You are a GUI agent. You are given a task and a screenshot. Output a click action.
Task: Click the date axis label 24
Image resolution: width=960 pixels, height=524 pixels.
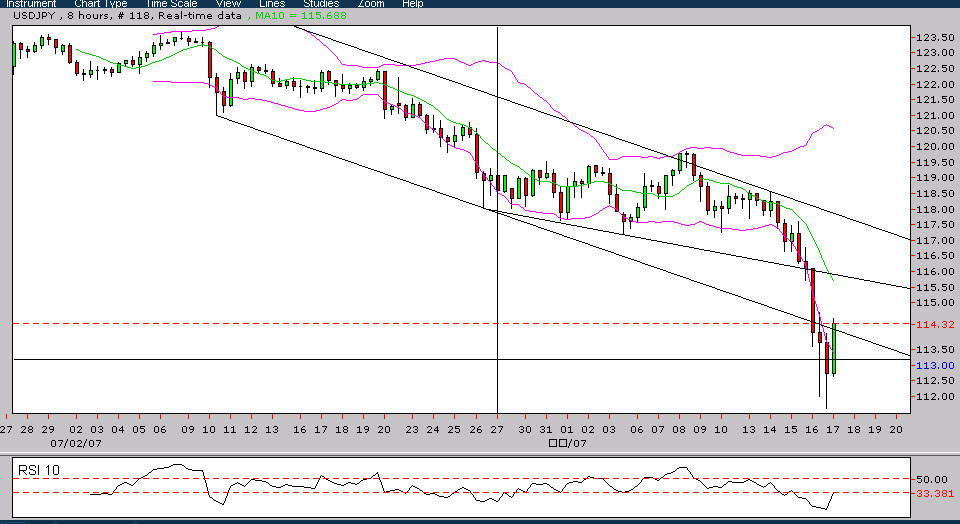pos(433,430)
